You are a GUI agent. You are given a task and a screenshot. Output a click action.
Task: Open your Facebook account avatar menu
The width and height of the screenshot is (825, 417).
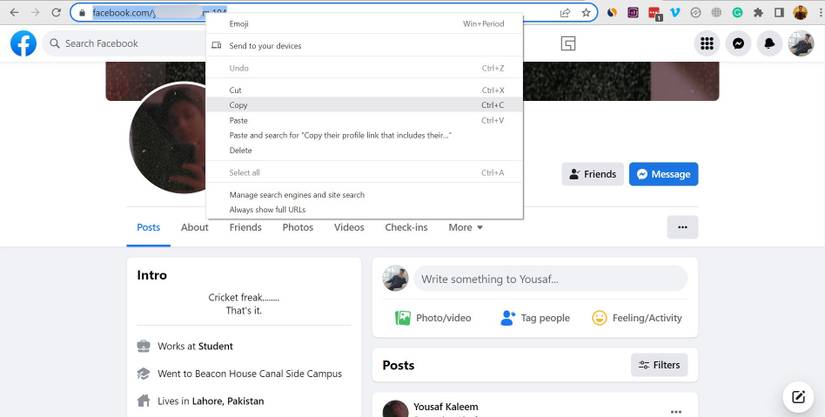click(x=801, y=44)
